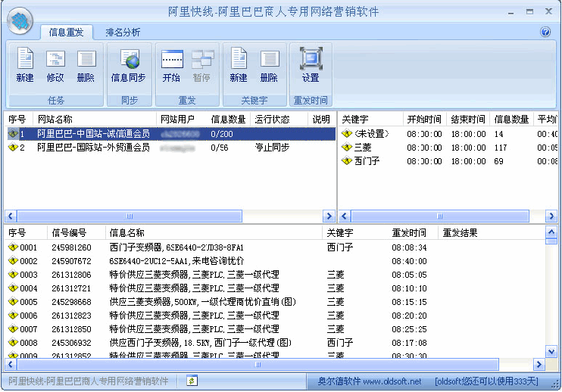Click bottom list left scroll arrow
This screenshot has height=392, width=562.
11,365
